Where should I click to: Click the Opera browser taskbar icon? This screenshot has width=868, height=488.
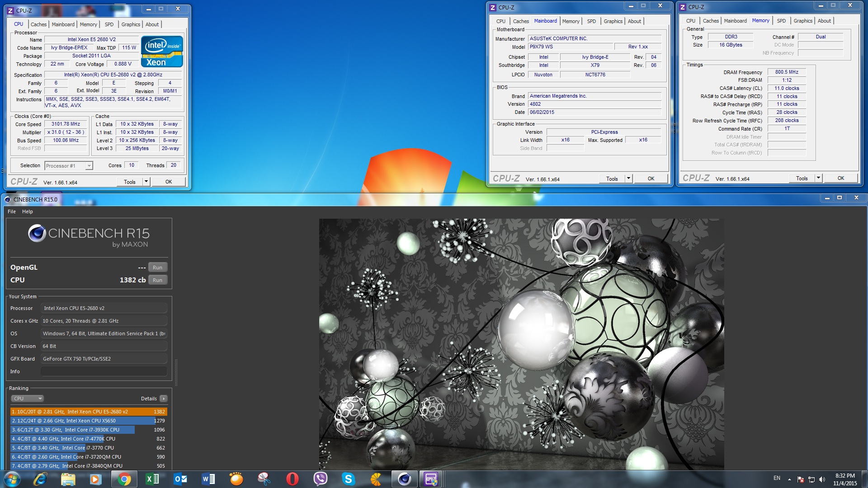point(292,479)
